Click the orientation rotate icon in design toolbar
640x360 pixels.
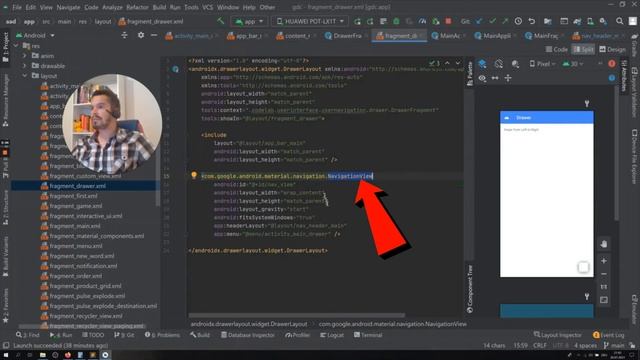(498, 64)
